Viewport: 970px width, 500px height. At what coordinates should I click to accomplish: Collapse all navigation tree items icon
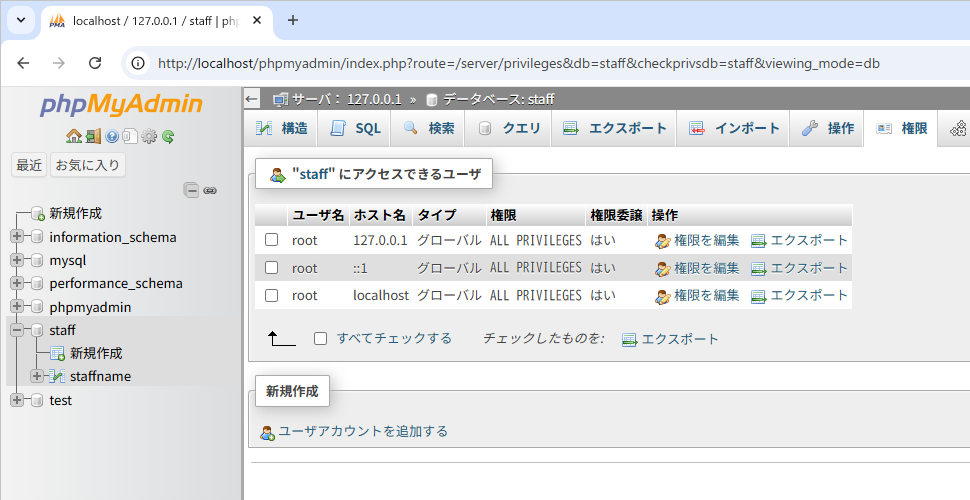tap(192, 190)
